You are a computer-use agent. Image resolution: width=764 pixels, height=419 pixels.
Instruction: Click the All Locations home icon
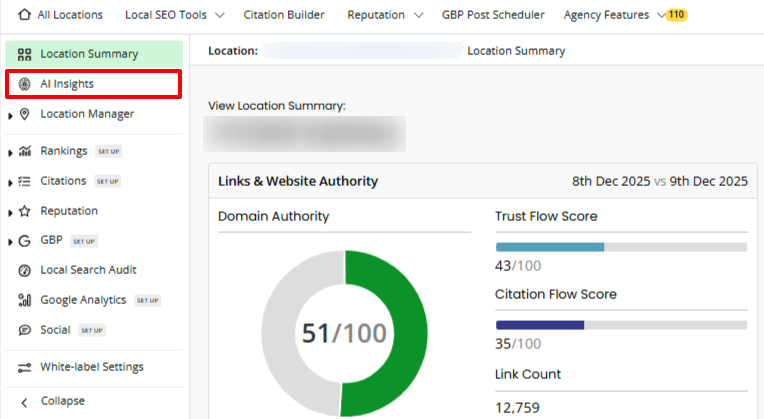(x=25, y=15)
